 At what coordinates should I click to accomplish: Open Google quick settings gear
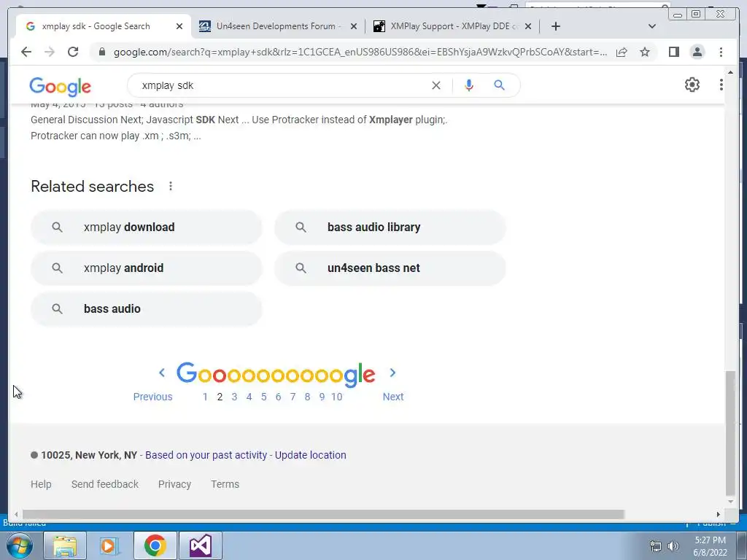click(692, 85)
